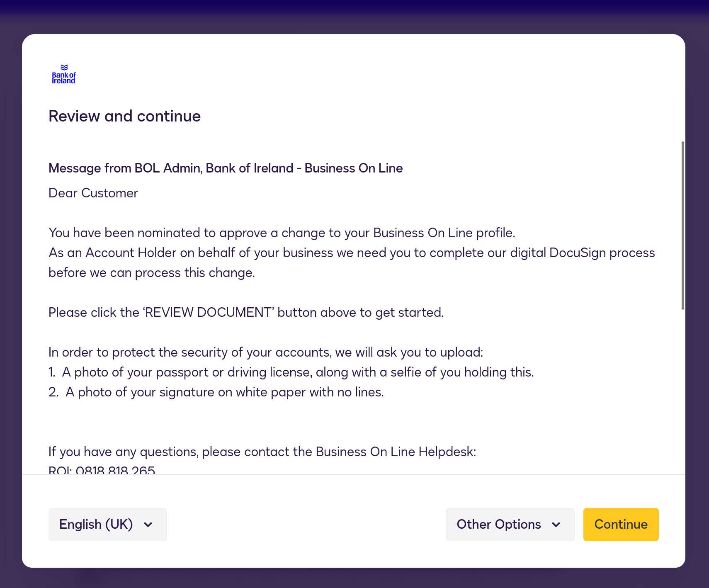Image resolution: width=709 pixels, height=588 pixels.
Task: Click the passport or driving license item
Action: point(297,372)
